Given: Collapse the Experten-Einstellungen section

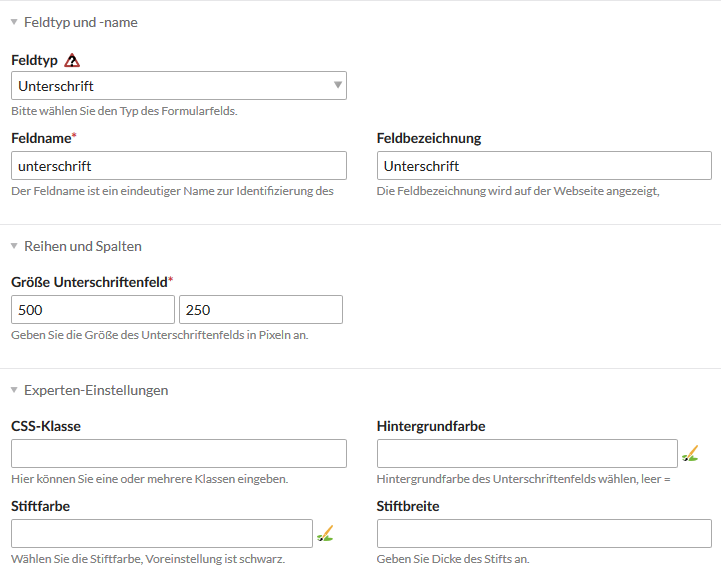Looking at the screenshot, I should click(x=14, y=390).
